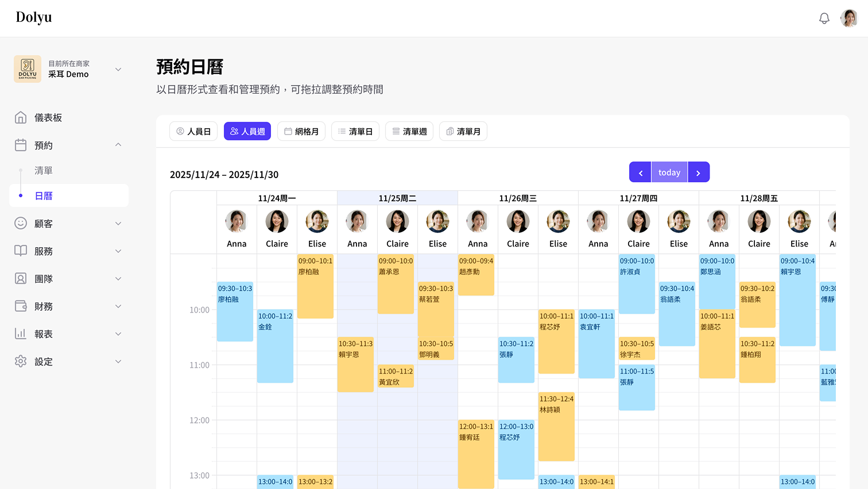868x489 pixels.
Task: Expand the 設定 sidebar chevron
Action: (118, 361)
